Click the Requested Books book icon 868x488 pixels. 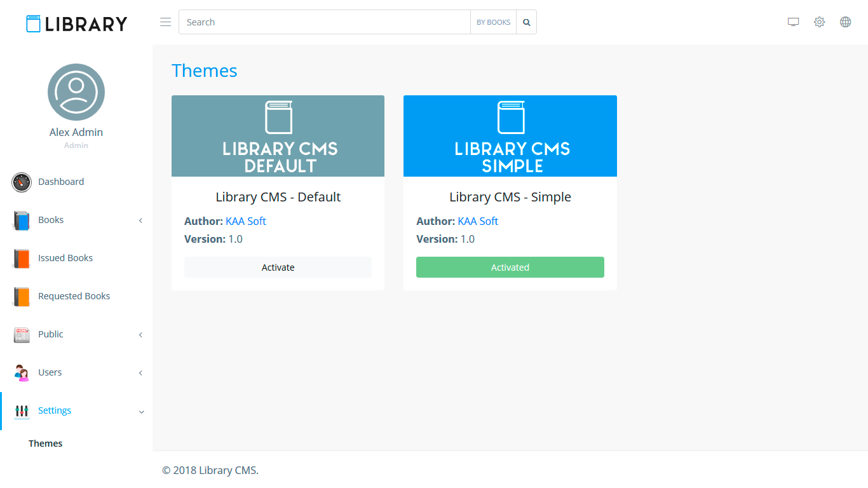[x=22, y=297]
